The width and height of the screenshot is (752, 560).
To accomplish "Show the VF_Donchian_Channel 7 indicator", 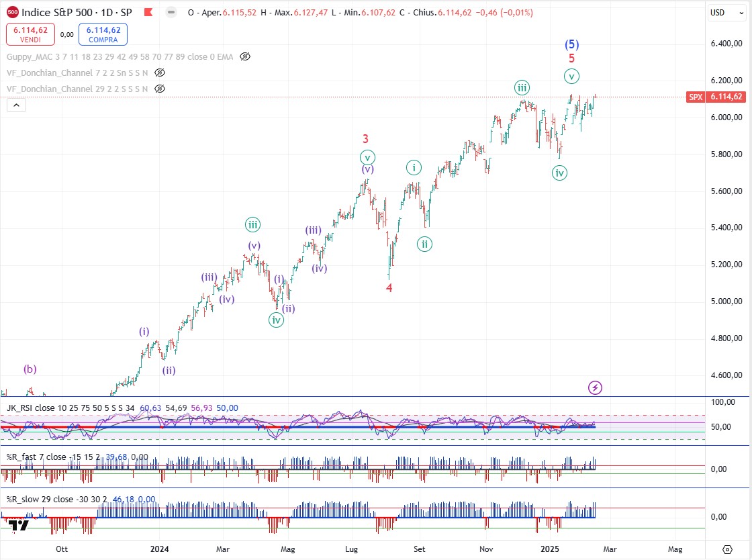I will tap(160, 73).
